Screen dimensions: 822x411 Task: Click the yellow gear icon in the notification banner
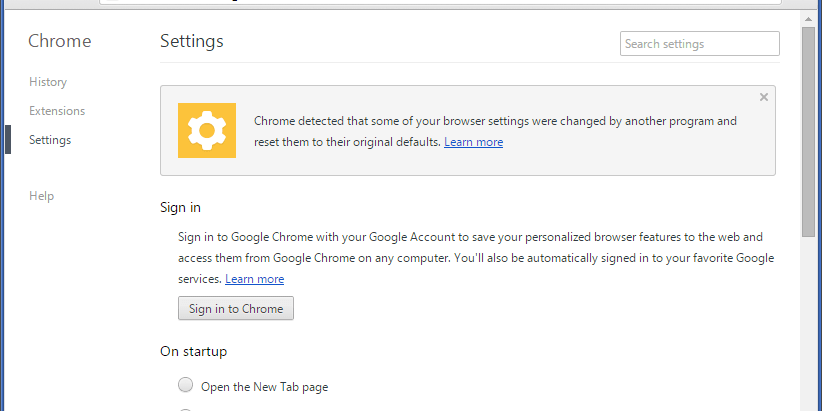[x=207, y=131]
